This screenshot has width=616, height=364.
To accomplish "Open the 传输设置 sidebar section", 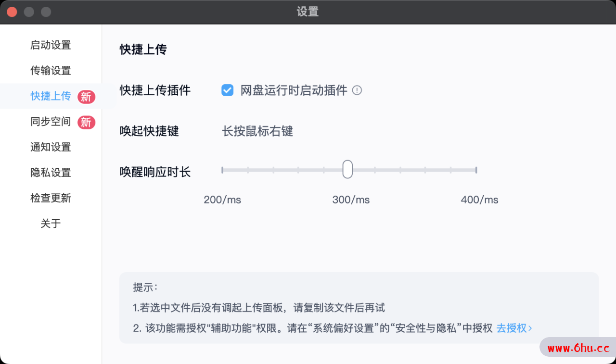I will pos(51,71).
